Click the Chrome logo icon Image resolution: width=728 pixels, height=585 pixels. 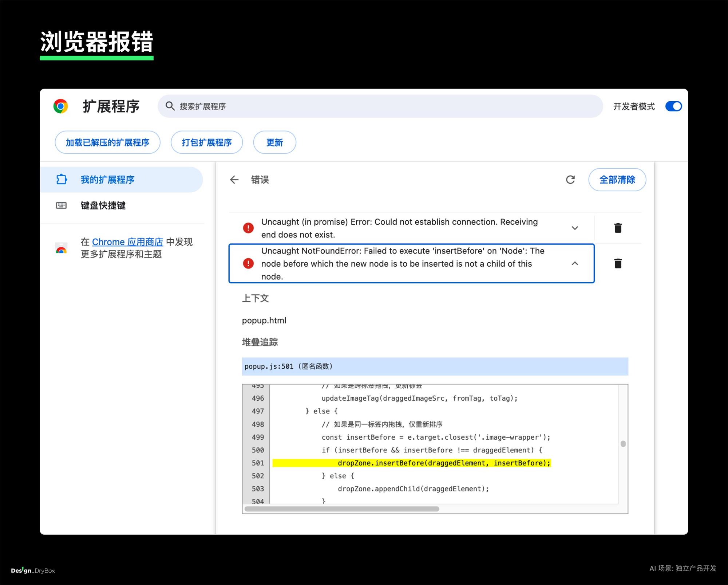coord(61,106)
